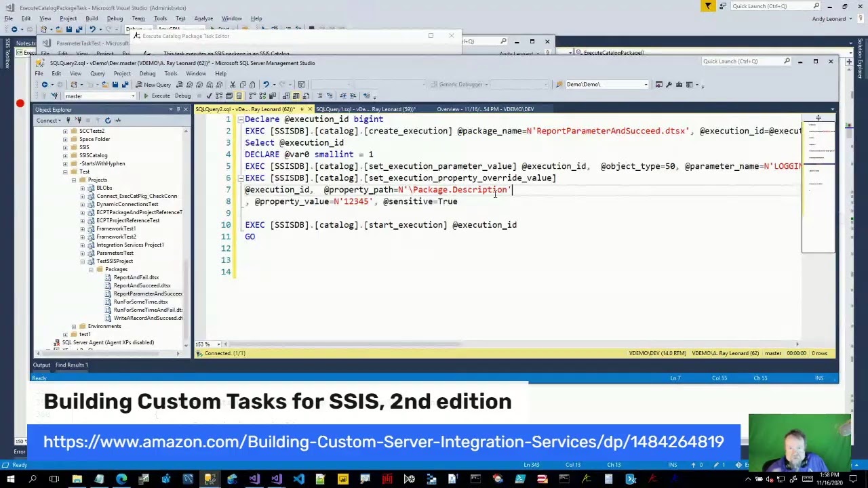Click the Open File folder icon in SSMS
Screen dimensions: 868x488
click(105, 85)
